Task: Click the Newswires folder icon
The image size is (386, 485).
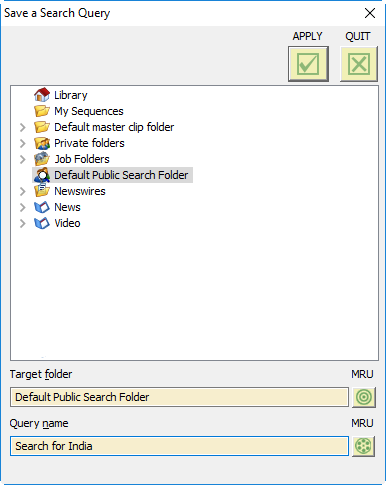Action: pyautogui.click(x=42, y=191)
